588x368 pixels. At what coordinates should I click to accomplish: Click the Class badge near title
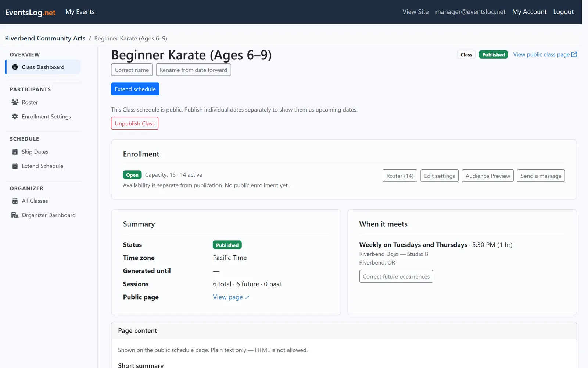[x=466, y=54]
